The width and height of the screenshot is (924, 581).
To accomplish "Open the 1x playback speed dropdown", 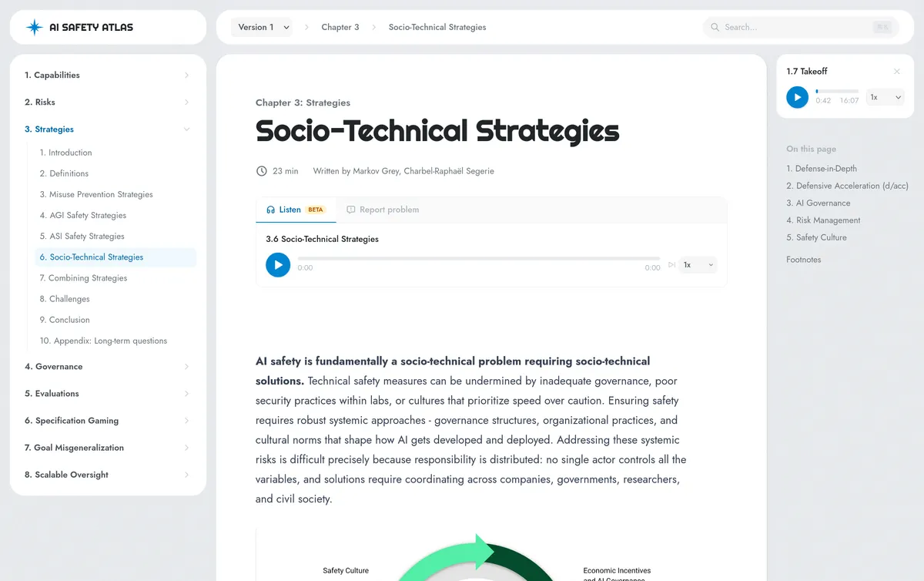I will click(698, 264).
